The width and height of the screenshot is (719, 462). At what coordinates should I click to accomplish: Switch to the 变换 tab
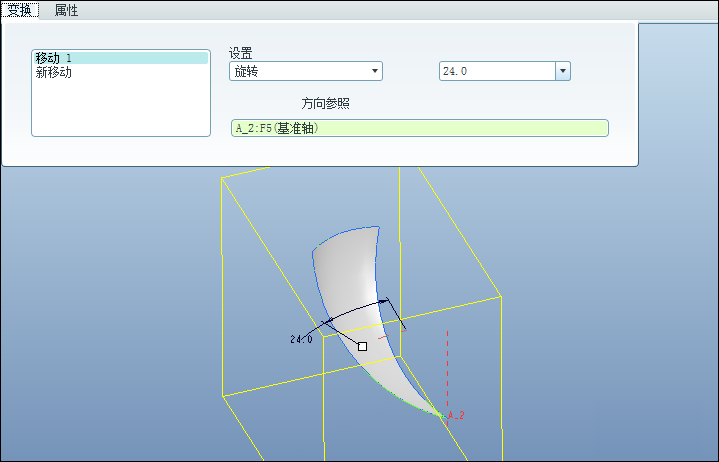click(x=20, y=10)
